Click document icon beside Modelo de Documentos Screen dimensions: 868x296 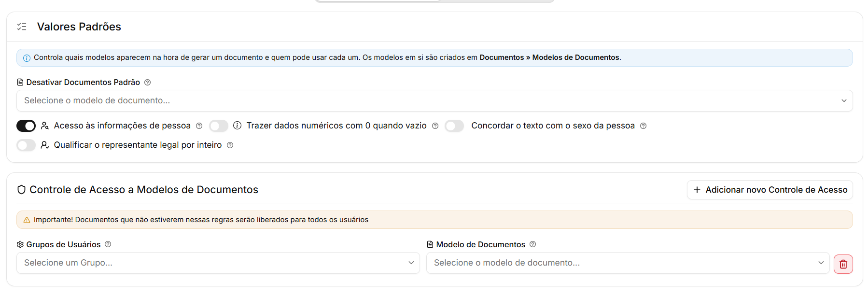430,245
